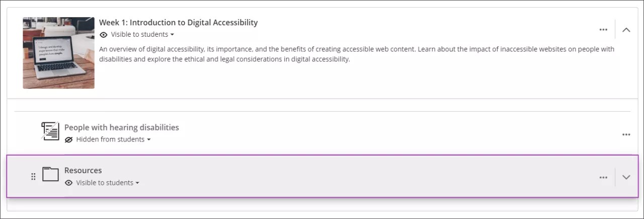The image size is (644, 219).
Task: Click the Week 1 description paragraph
Action: (356, 54)
